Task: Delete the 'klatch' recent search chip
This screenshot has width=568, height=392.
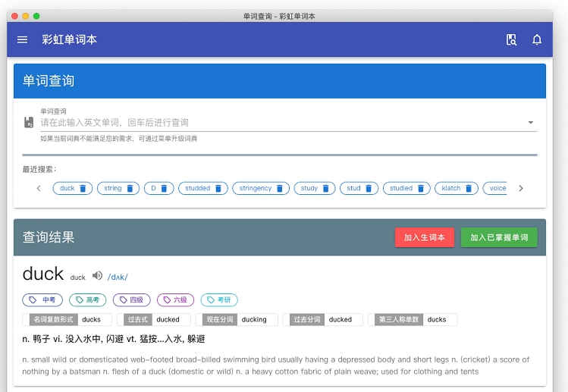Action: click(469, 188)
